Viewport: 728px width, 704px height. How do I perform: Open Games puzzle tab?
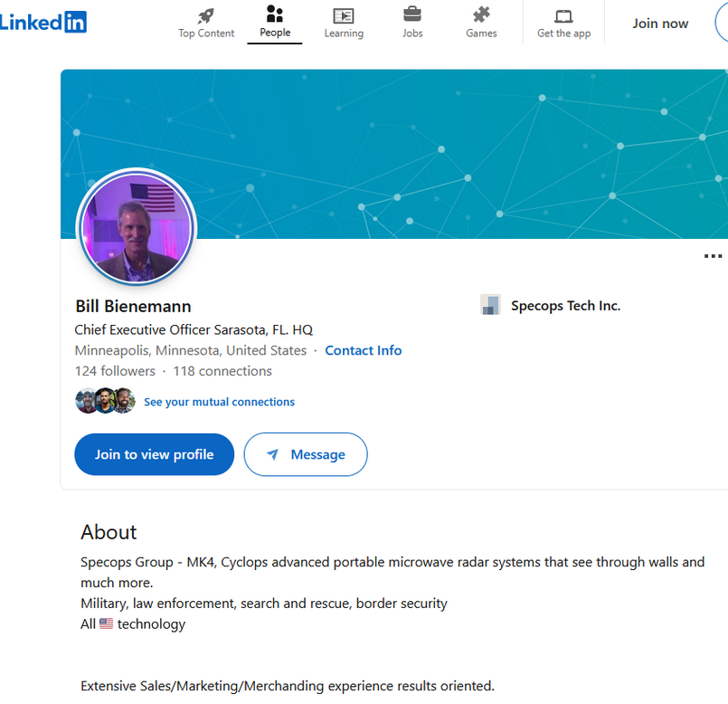pyautogui.click(x=481, y=23)
